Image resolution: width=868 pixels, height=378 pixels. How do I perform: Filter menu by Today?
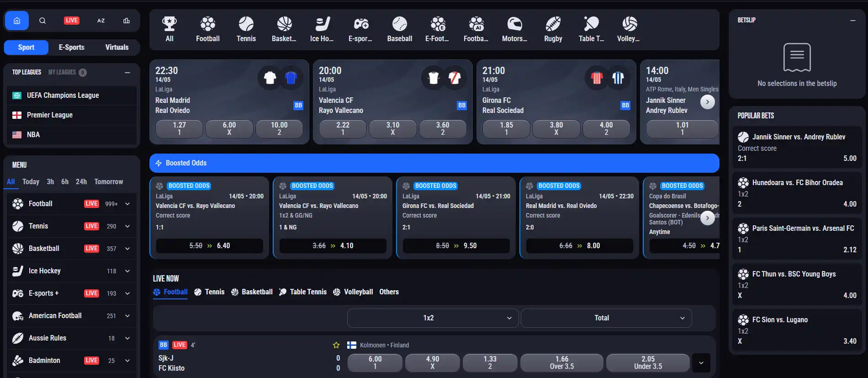pos(31,182)
